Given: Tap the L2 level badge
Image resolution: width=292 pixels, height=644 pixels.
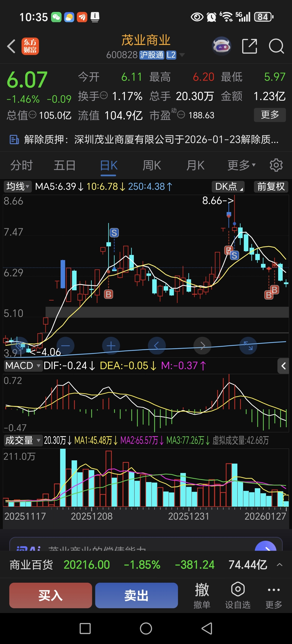Looking at the screenshot, I should pos(171,55).
